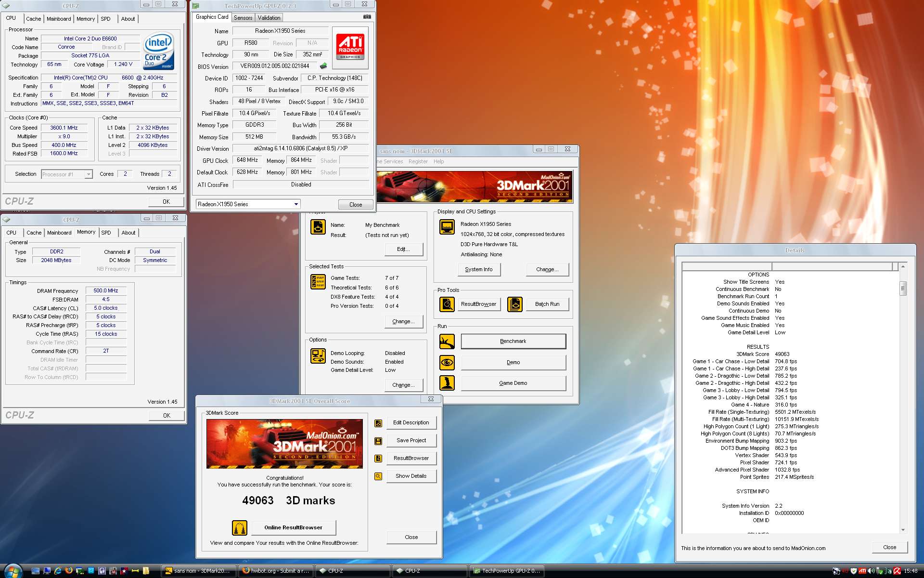Switch to the About tab in the lower CPU-Z window
Screen dimensions: 924x578
click(128, 233)
